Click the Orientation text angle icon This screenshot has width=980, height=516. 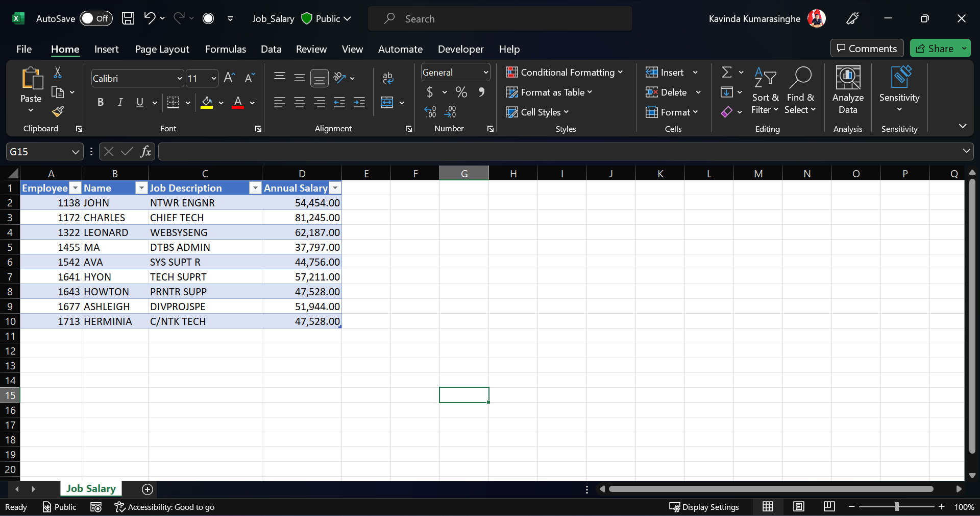tap(339, 78)
